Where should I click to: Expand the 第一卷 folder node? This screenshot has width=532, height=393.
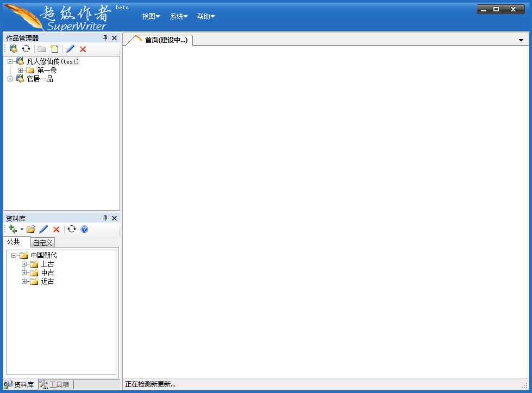click(x=20, y=70)
